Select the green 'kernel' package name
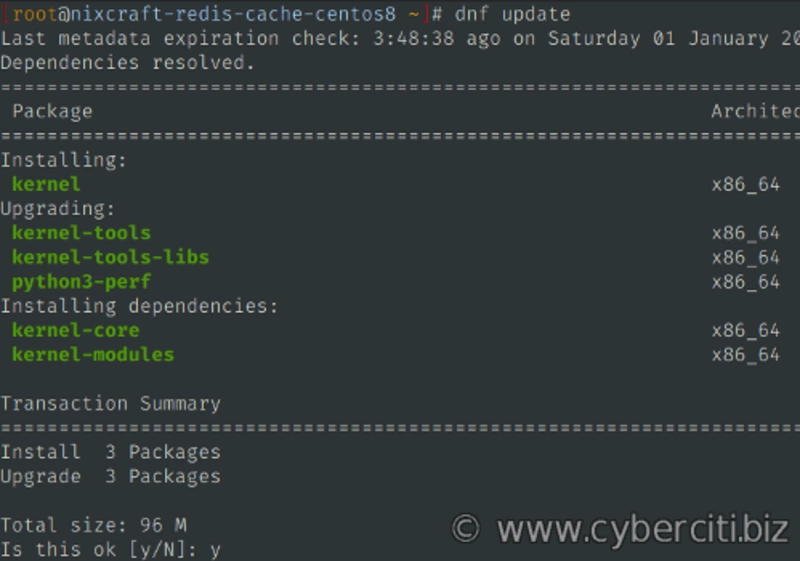The height and width of the screenshot is (561, 800). [46, 184]
